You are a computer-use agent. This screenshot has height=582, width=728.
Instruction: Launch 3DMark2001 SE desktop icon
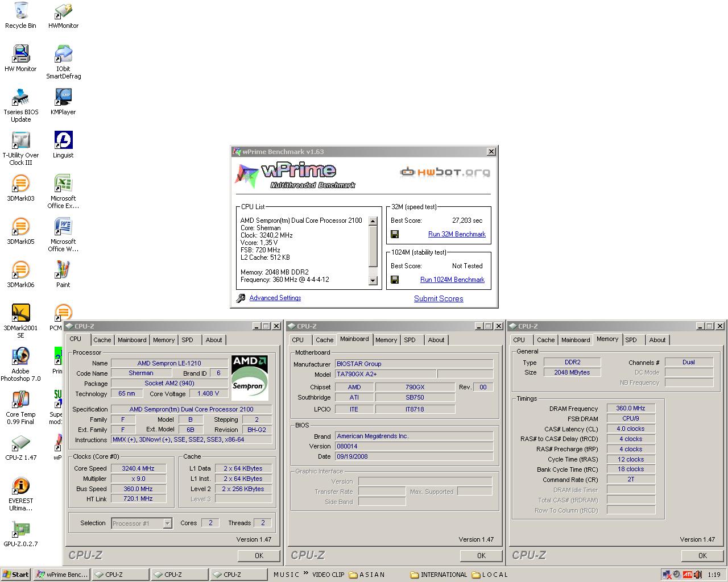pyautogui.click(x=20, y=321)
